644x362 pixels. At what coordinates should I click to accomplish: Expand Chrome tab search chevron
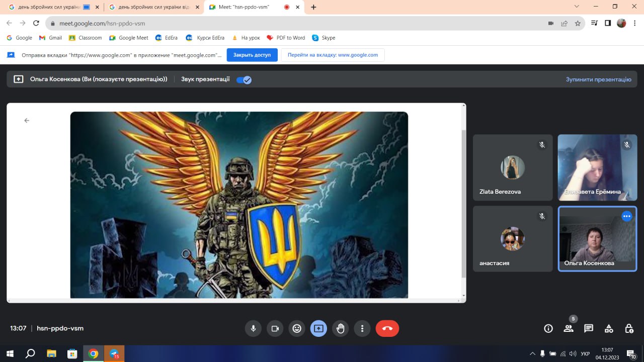point(577,7)
